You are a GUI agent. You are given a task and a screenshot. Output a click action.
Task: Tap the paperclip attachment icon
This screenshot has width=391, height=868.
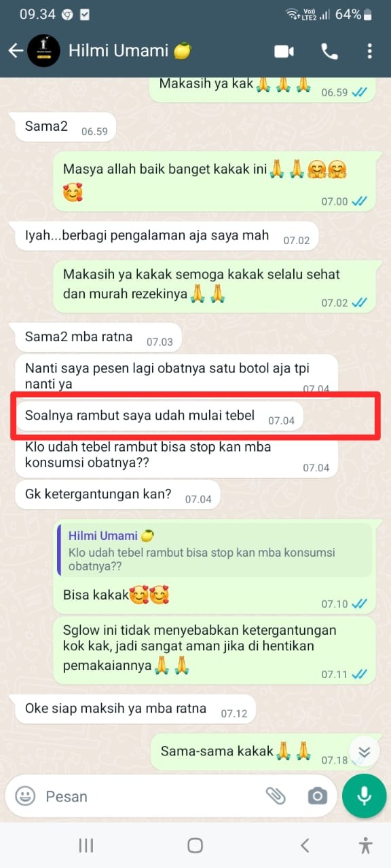[275, 795]
